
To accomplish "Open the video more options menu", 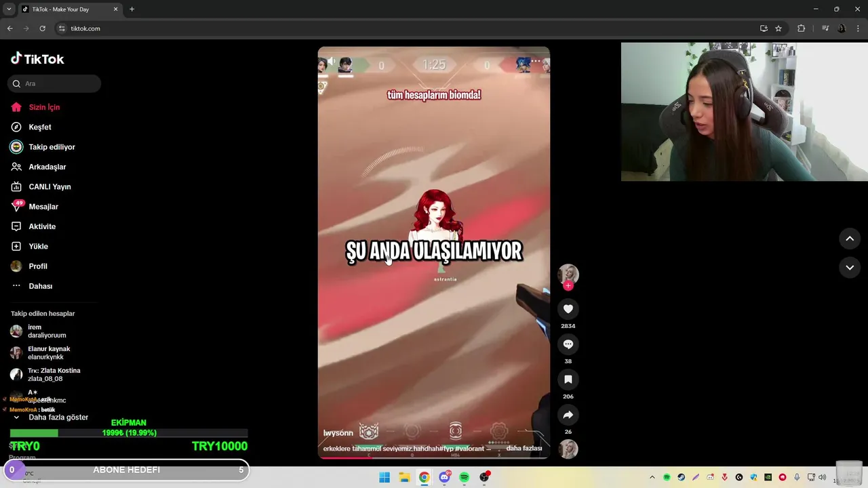I will [536, 62].
